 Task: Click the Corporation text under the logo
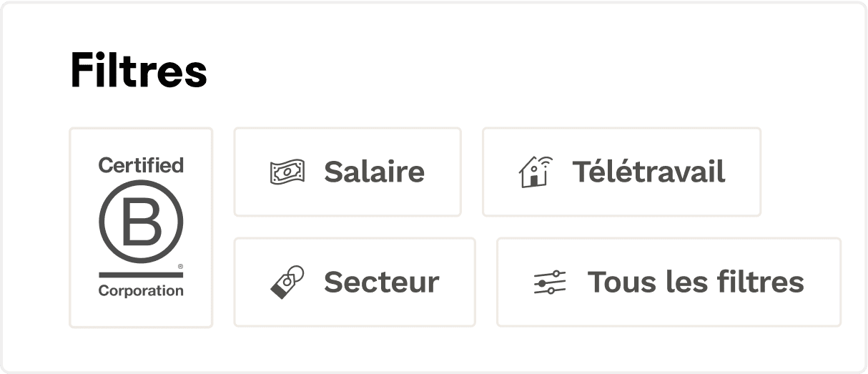[141, 291]
